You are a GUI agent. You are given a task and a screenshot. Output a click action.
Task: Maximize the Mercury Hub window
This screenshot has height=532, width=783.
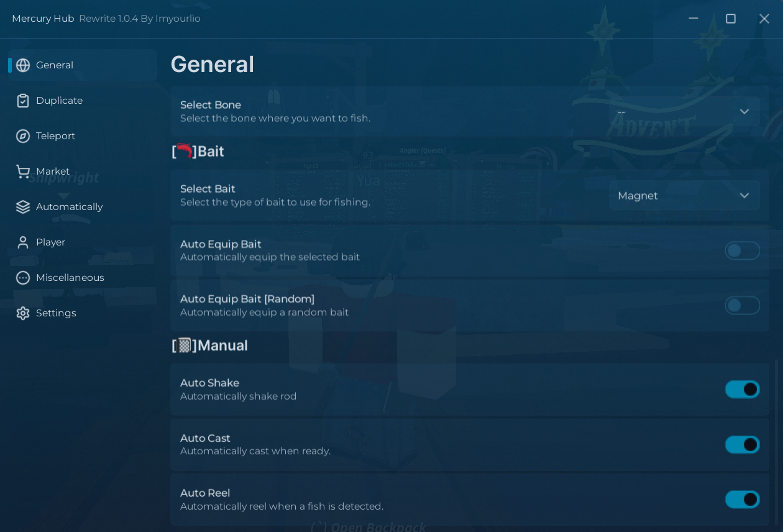point(731,19)
